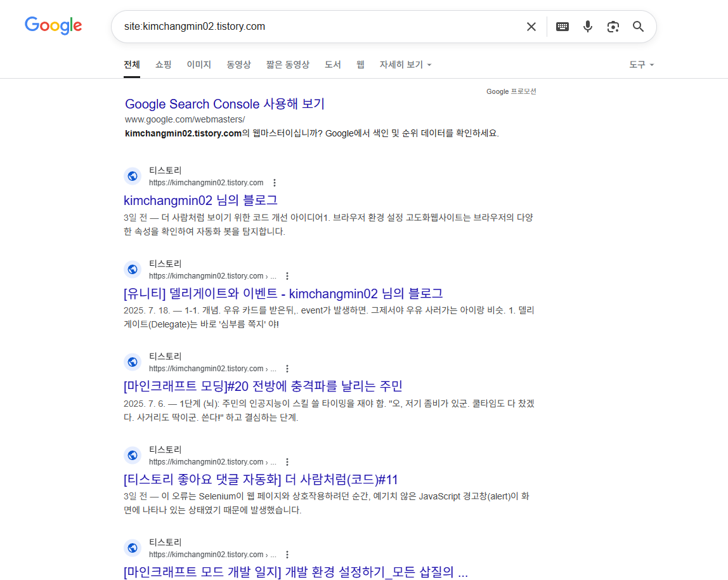The image size is (728, 580).
Task: Open the [티스토리 좋아요 댓글 자동화] 더 사람처럼 result
Action: click(261, 480)
